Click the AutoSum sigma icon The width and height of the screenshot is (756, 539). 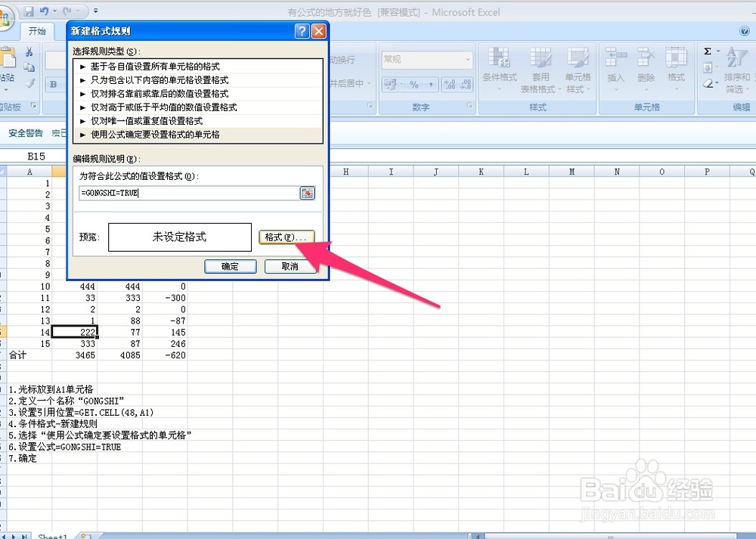tap(708, 51)
